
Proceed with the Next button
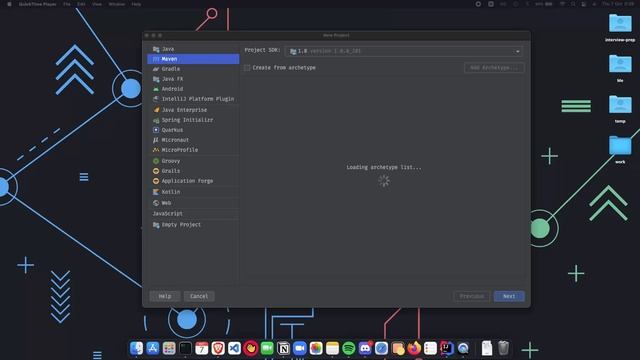point(509,296)
